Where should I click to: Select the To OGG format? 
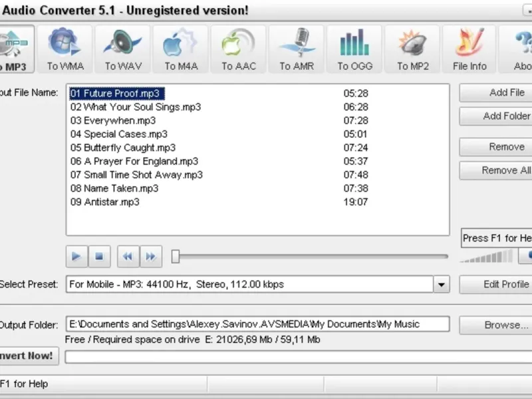(x=354, y=49)
